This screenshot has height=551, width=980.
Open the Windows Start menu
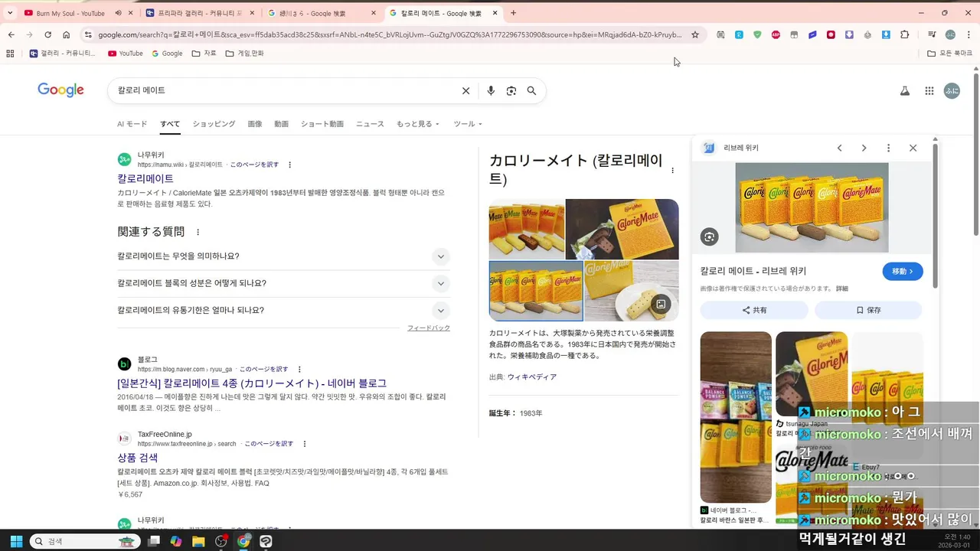tap(16, 541)
